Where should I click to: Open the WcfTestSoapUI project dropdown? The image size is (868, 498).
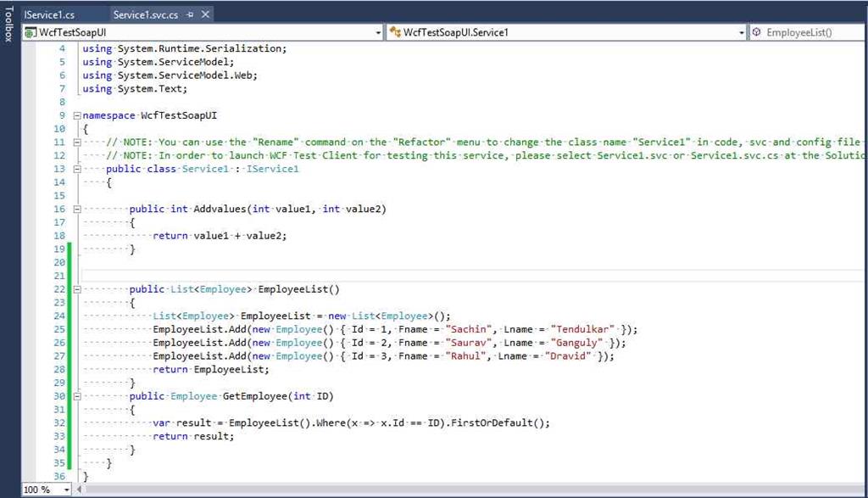pyautogui.click(x=378, y=31)
